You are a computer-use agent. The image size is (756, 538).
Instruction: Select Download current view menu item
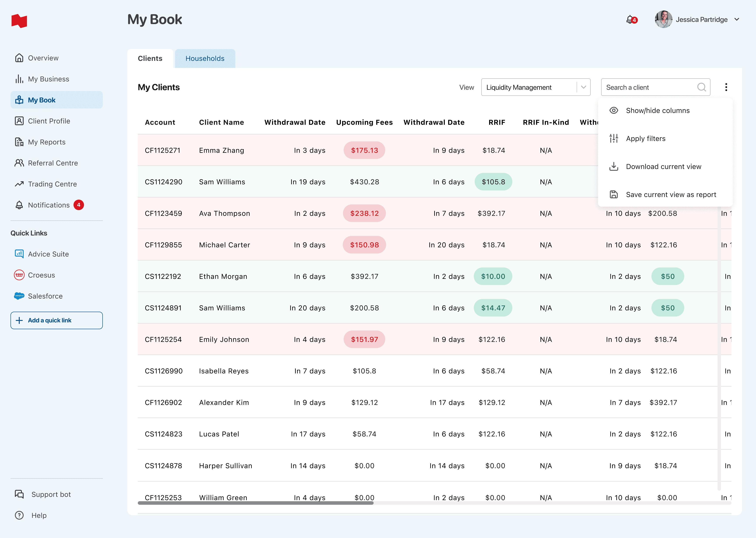(663, 167)
